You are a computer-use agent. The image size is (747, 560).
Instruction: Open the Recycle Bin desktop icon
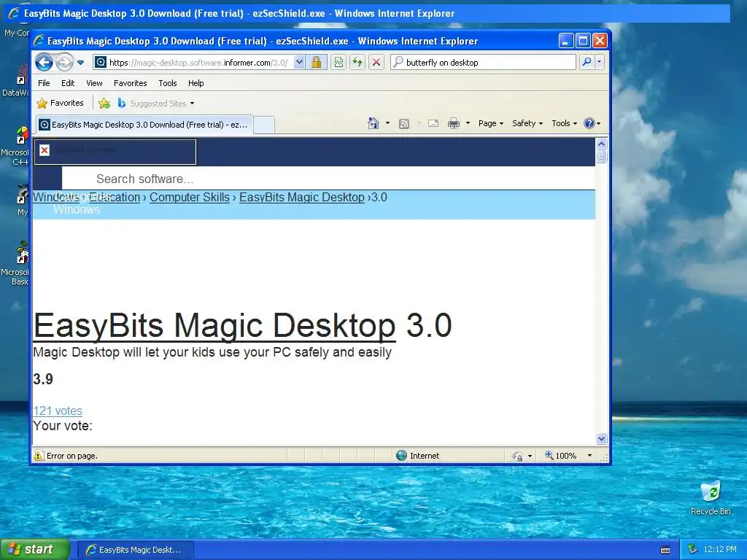pos(711,498)
